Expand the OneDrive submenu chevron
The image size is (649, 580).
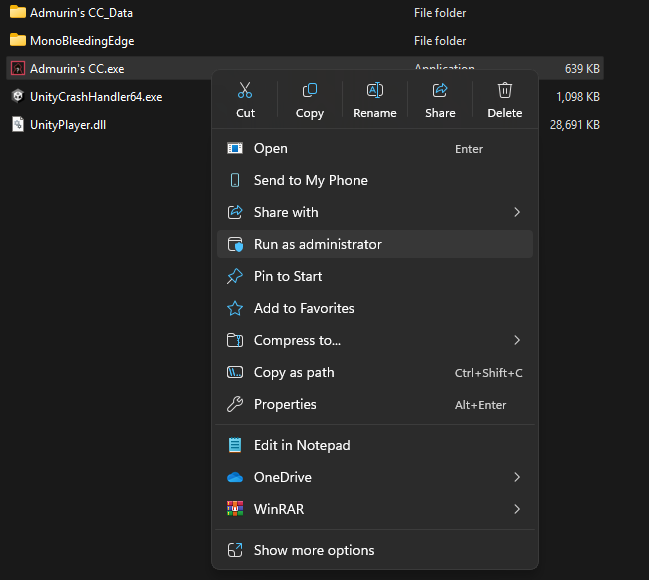(517, 477)
